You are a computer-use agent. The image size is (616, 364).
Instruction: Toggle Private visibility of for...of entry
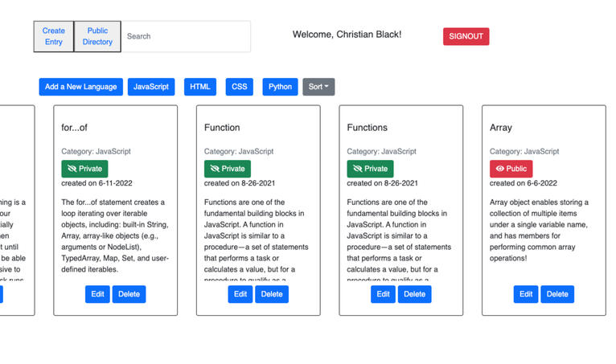tap(84, 169)
